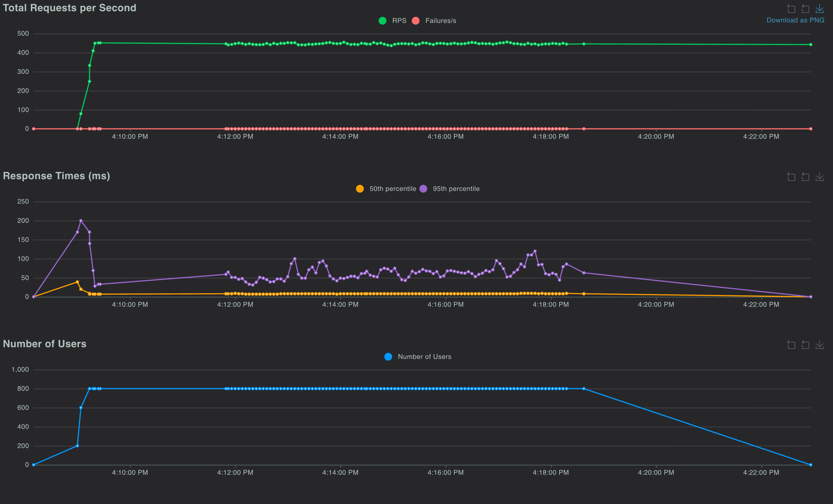Click the Response Times (ms) heading
The width and height of the screenshot is (833, 504).
click(57, 176)
